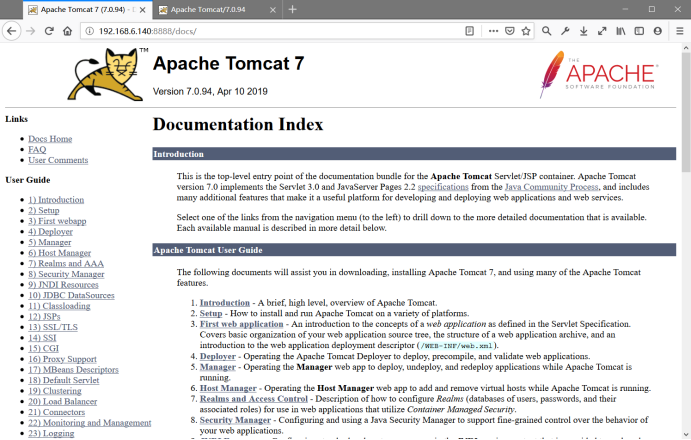Open the hamburger application menu
This screenshot has height=440, width=691.
click(680, 31)
